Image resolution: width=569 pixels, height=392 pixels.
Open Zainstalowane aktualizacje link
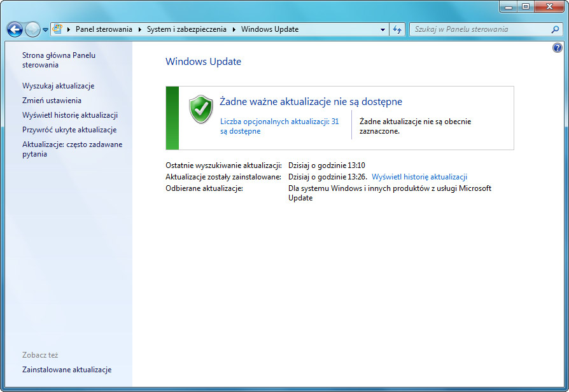(67, 370)
